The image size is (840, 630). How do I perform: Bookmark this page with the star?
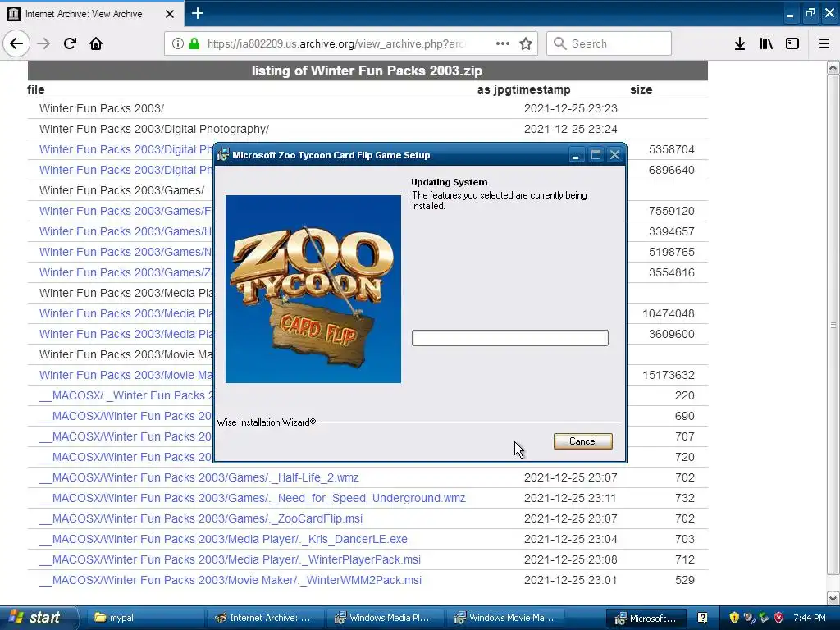526,43
